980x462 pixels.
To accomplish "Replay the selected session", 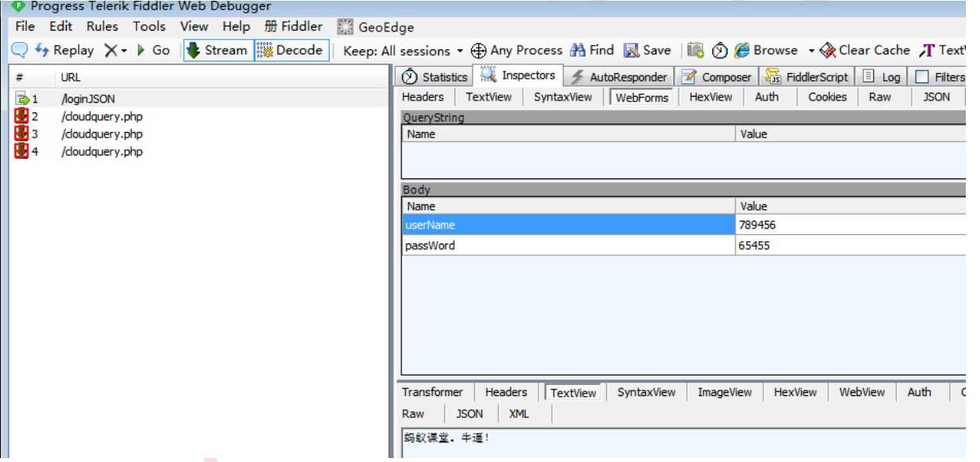I will [64, 50].
